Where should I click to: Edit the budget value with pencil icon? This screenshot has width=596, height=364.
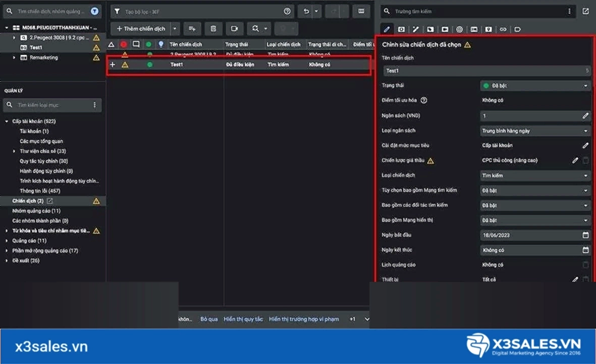585,116
